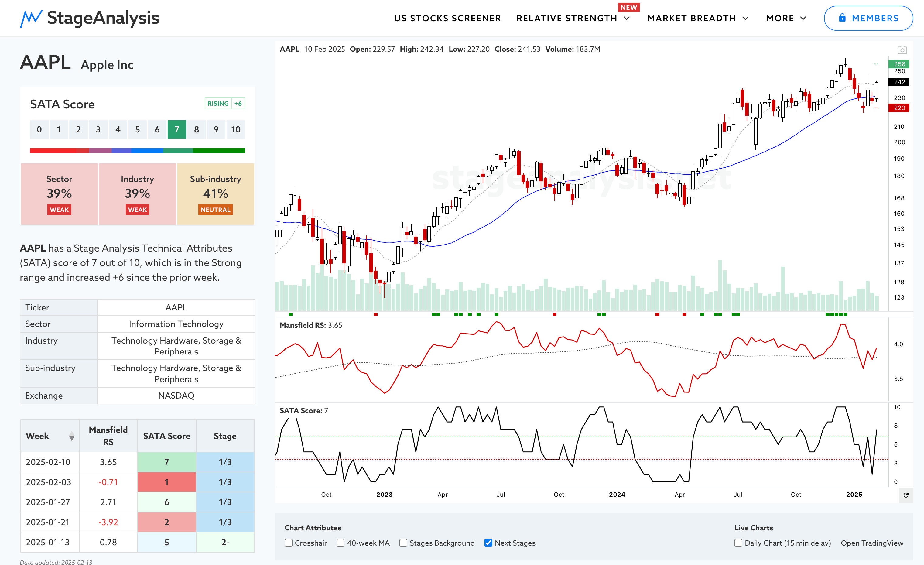
Task: Select the 2025-02-10 week row
Action: (137, 462)
